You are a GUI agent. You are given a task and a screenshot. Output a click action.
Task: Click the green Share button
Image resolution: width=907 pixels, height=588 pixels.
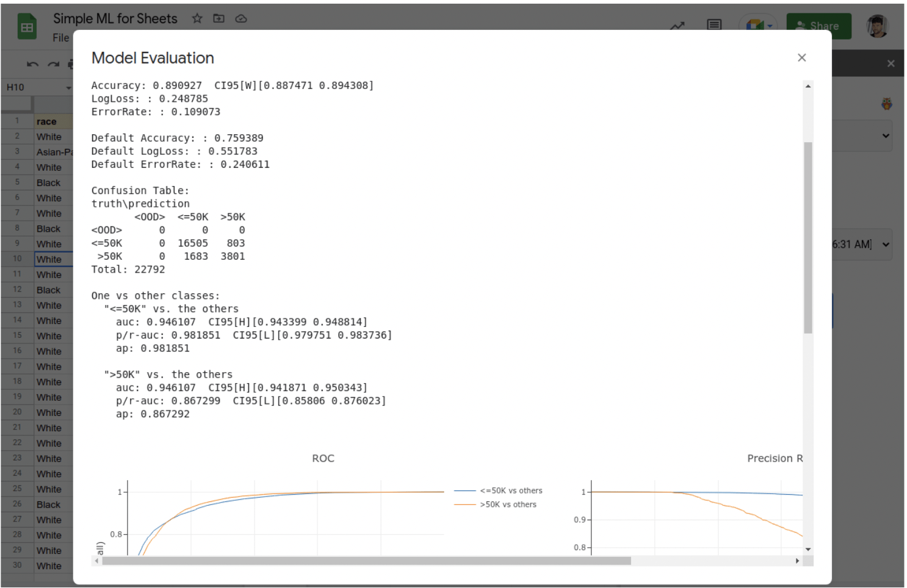click(x=818, y=26)
